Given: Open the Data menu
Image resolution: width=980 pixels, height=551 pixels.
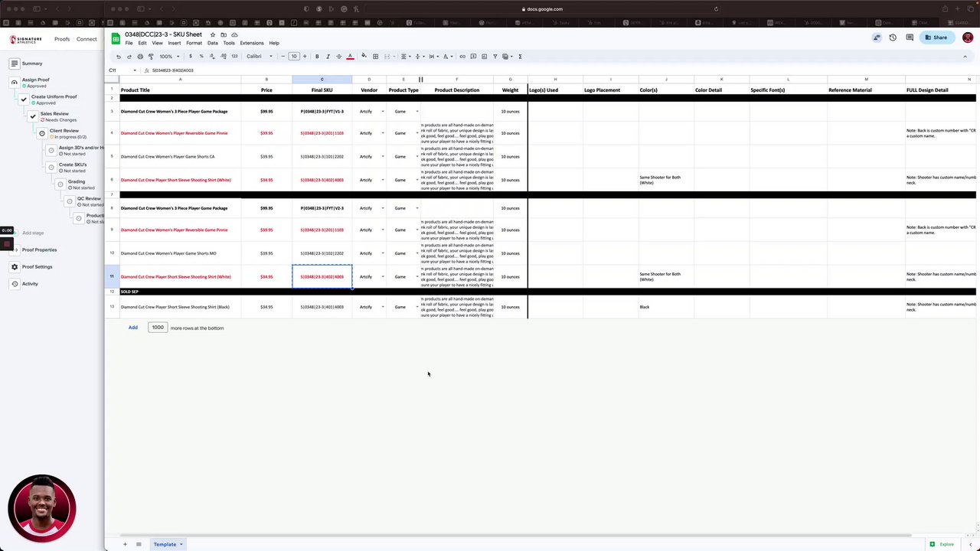Looking at the screenshot, I should (x=213, y=43).
